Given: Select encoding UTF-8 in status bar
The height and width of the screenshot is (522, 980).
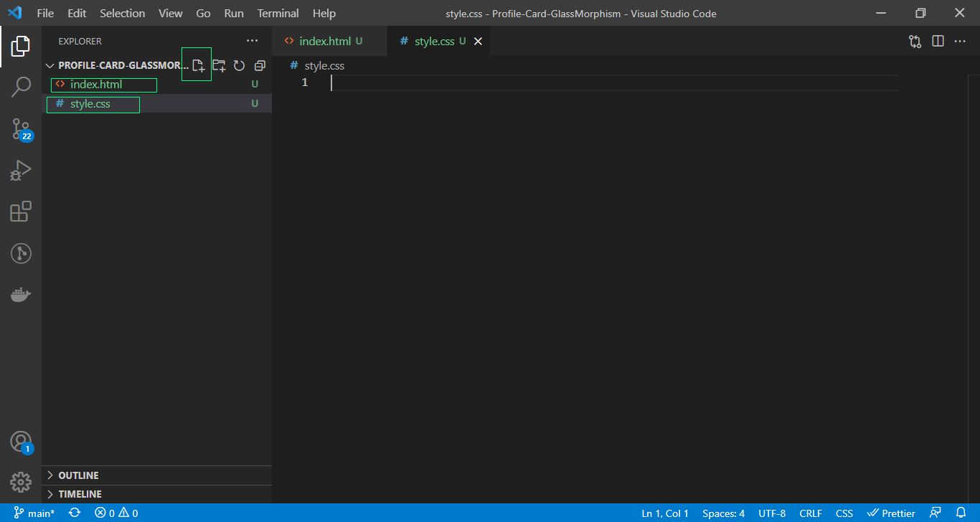Looking at the screenshot, I should [x=772, y=513].
